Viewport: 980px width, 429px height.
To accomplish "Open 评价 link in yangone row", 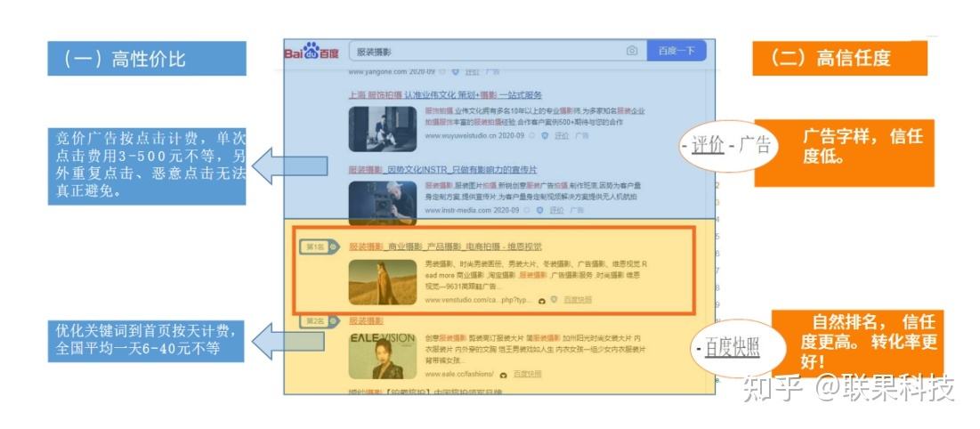I will [472, 72].
